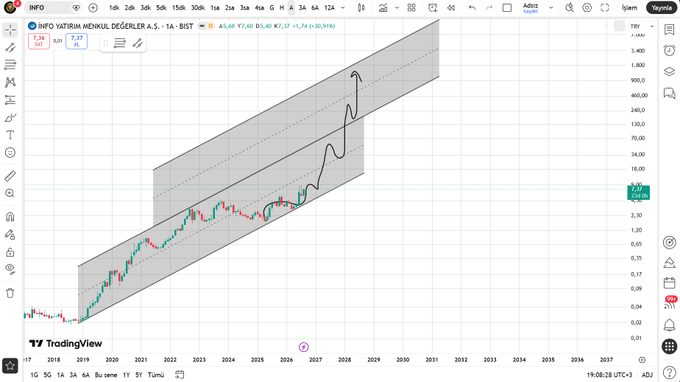Viewport: 680px width, 382px height.
Task: Select the H weekly interval
Action: tap(282, 8)
